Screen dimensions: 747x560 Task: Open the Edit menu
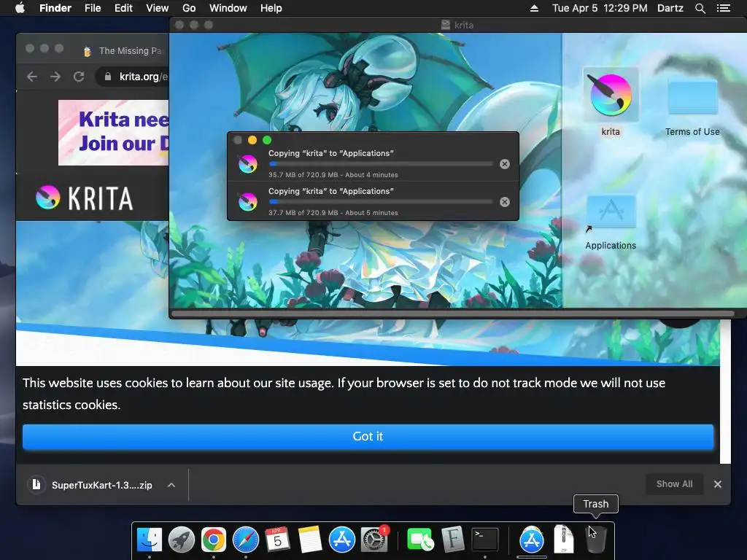click(x=123, y=8)
